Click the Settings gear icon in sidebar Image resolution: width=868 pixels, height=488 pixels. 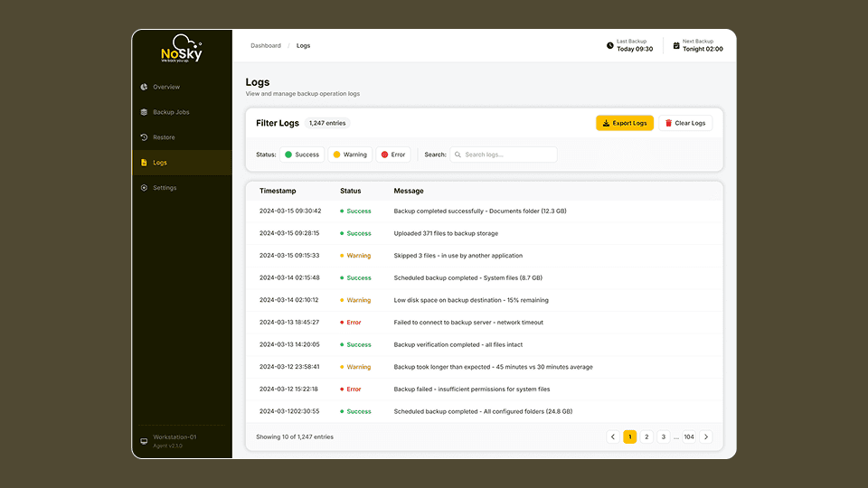144,188
